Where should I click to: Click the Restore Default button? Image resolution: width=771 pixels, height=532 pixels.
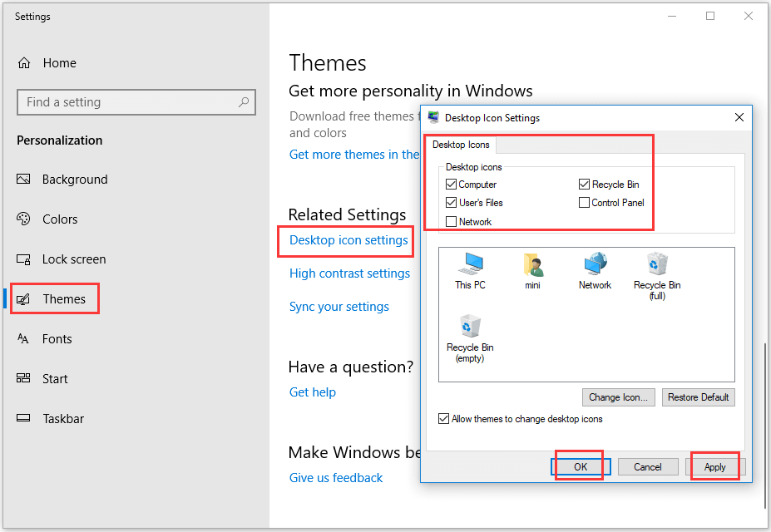click(x=698, y=397)
